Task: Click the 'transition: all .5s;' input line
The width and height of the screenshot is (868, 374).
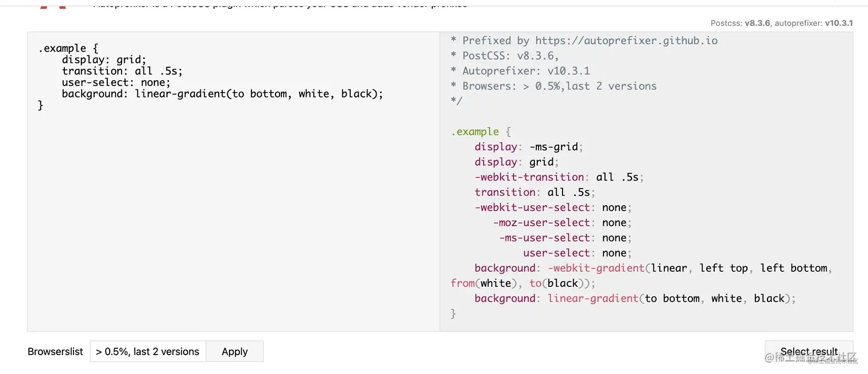Action: pyautogui.click(x=122, y=71)
